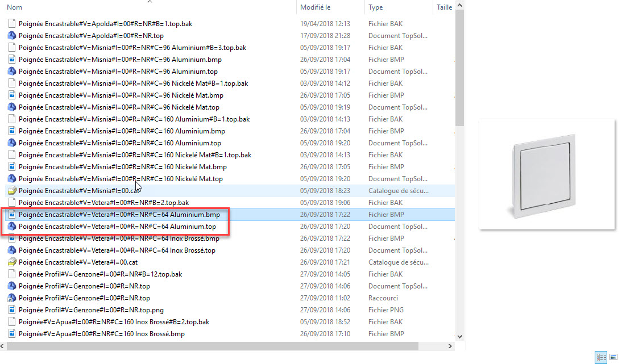Sort by Modifié le column

tap(315, 7)
